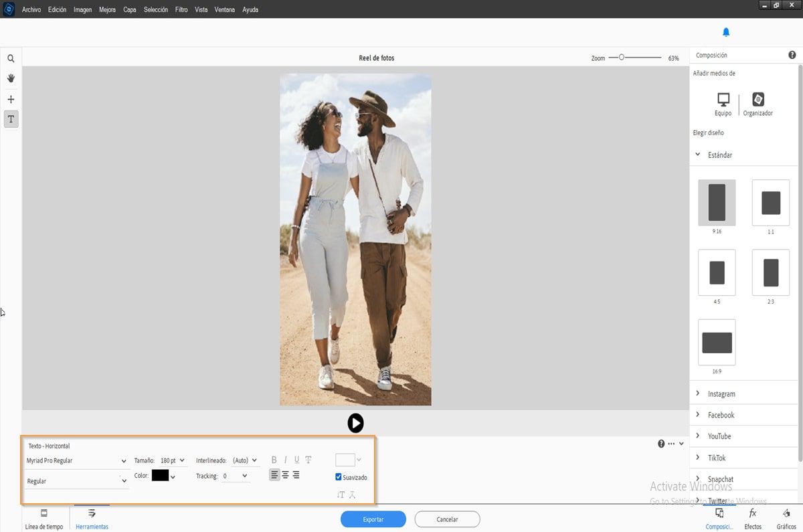The height and width of the screenshot is (532, 803).
Task: Select the Hand pan tool
Action: (x=11, y=78)
